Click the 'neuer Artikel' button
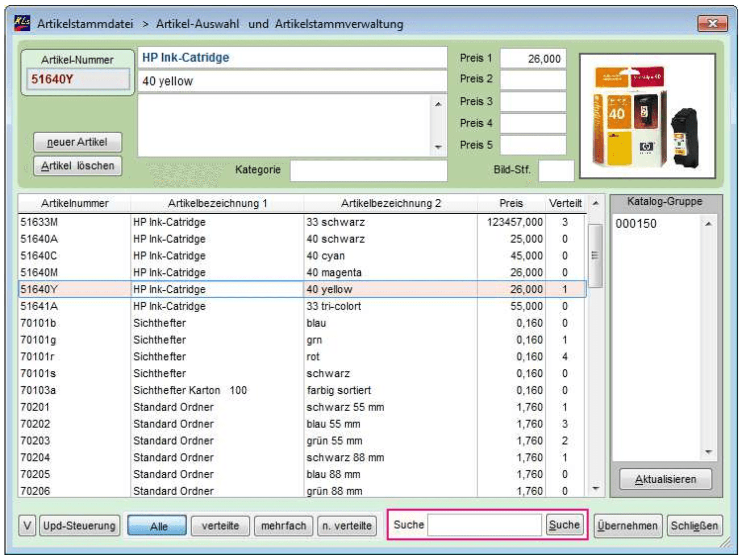Screen dimensions: 742x560 coord(78,142)
